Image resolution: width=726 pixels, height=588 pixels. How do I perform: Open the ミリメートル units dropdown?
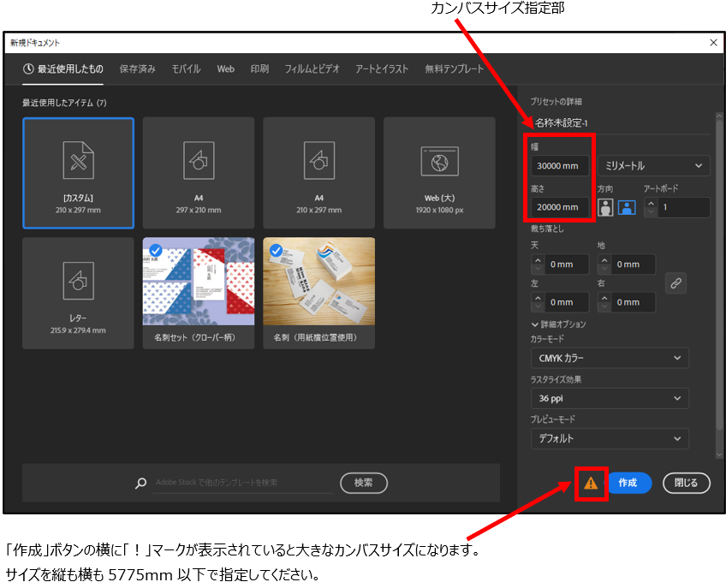click(653, 165)
